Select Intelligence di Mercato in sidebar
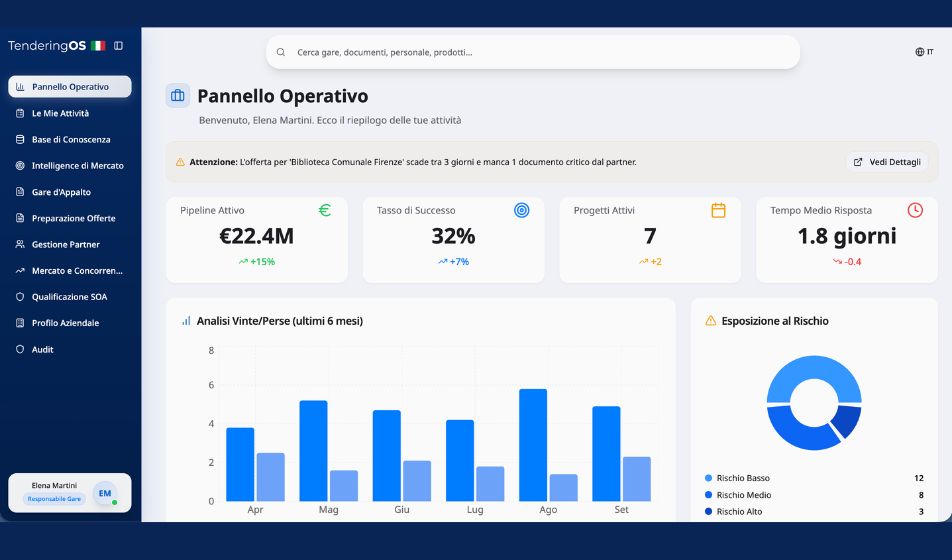The image size is (952, 560). tap(77, 166)
